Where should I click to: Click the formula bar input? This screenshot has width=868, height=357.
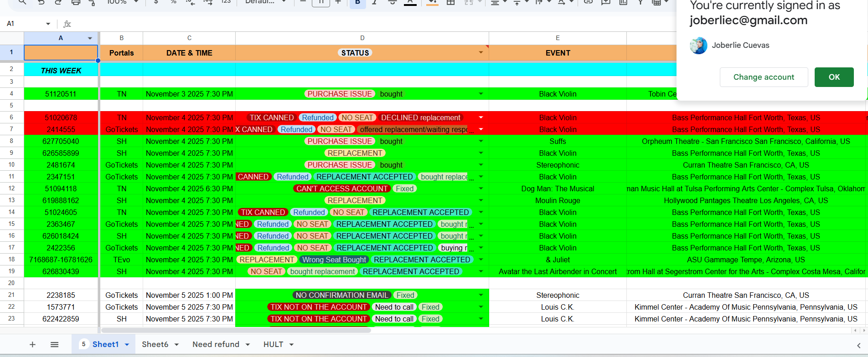(374, 24)
